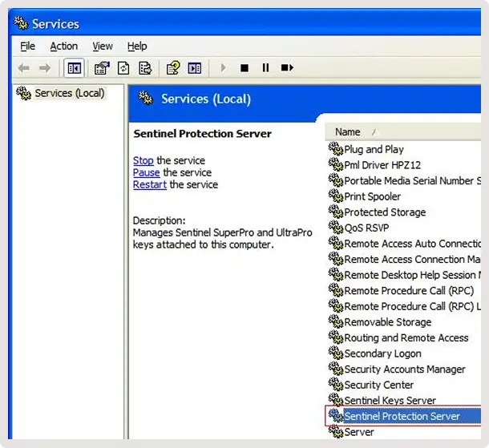Click gear icon beside Sentinel Protection Server
This screenshot has height=448, width=489.
[x=336, y=415]
